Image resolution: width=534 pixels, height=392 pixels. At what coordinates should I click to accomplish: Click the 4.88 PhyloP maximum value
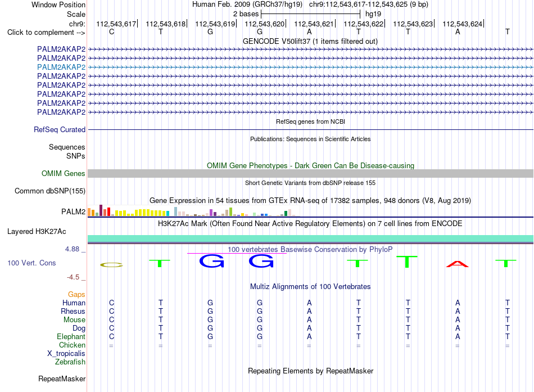click(x=72, y=249)
